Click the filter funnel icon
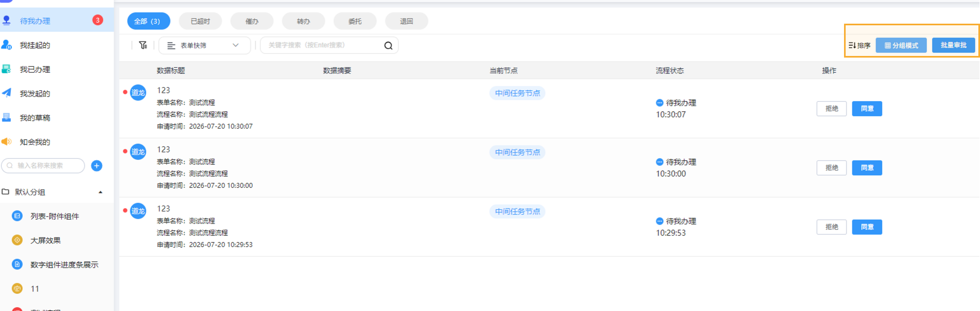 point(143,45)
